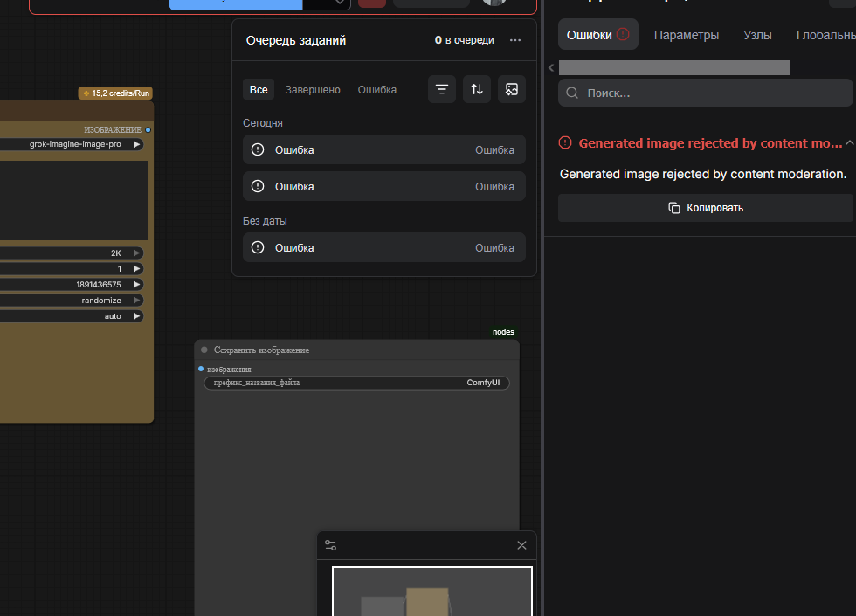Click the ИЗОБРАЖЕНИЕ output port dot
Screen dimensions: 856x616
click(148, 130)
